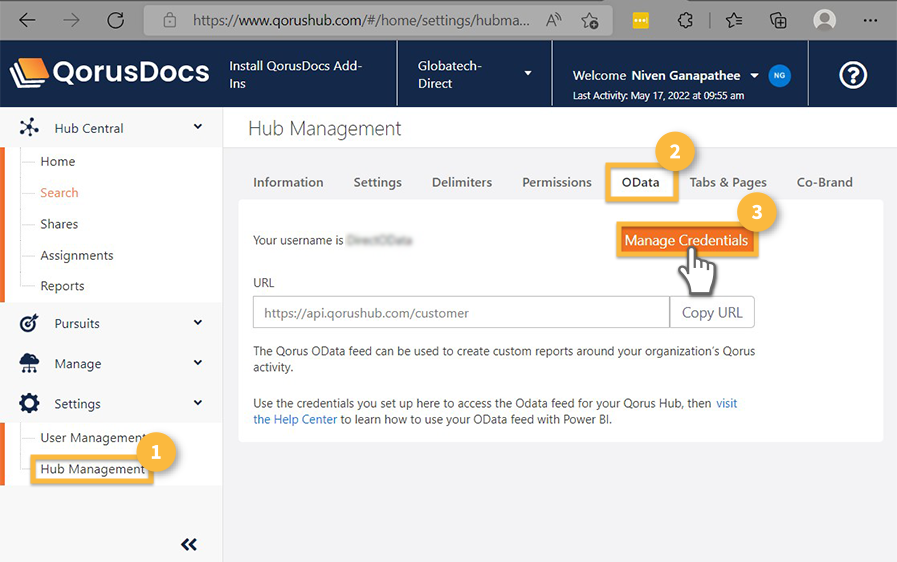Go forward with the browser forward arrow
897x562 pixels.
[x=71, y=21]
